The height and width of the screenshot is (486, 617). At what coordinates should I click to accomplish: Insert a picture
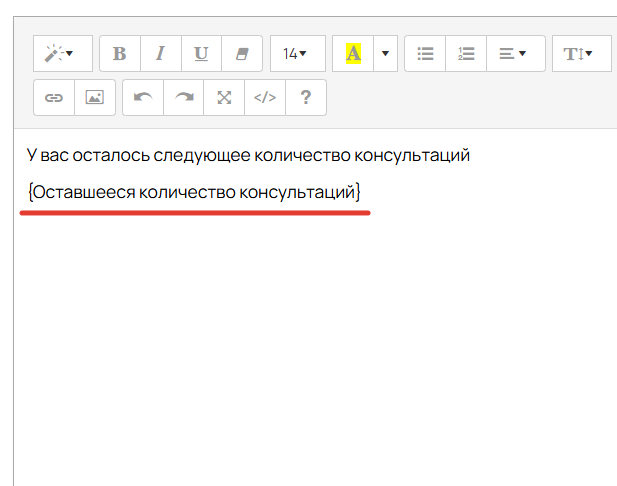(x=95, y=98)
